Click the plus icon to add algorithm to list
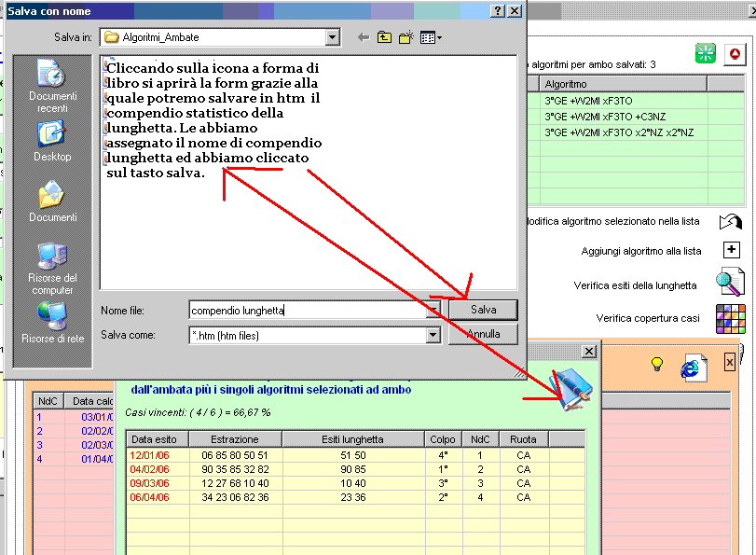Viewport: 756px width, 555px height. (x=731, y=250)
